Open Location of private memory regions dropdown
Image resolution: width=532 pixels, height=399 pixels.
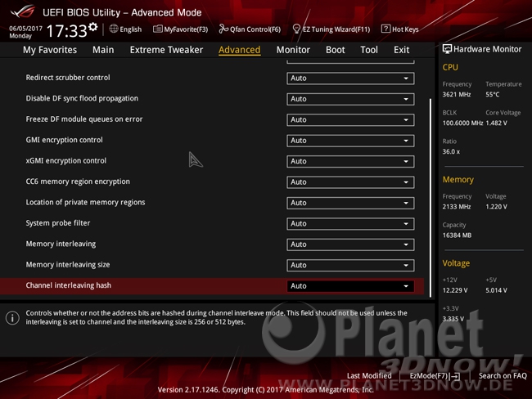click(350, 203)
